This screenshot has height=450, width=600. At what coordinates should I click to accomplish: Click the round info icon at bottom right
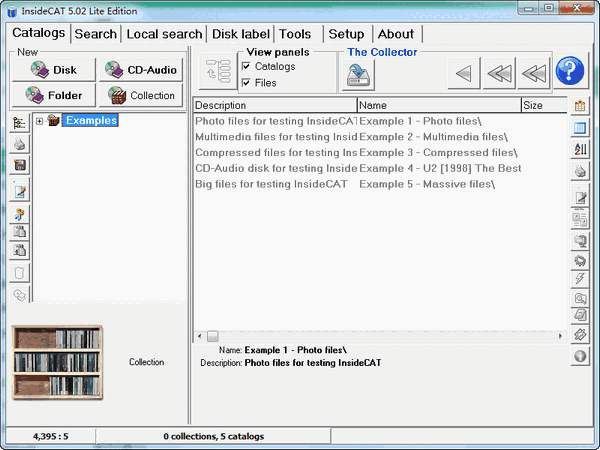pos(580,356)
